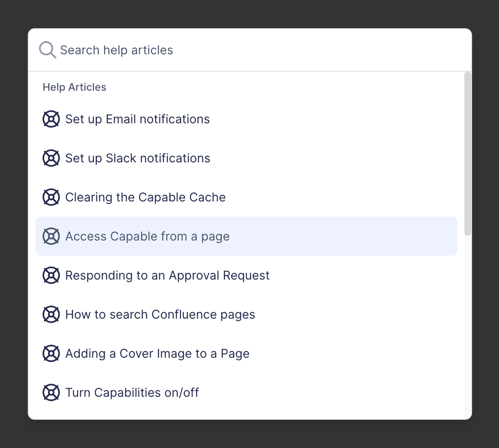Click the lifebuoy icon beside search Confluence pages
The image size is (499, 448).
coord(51,314)
